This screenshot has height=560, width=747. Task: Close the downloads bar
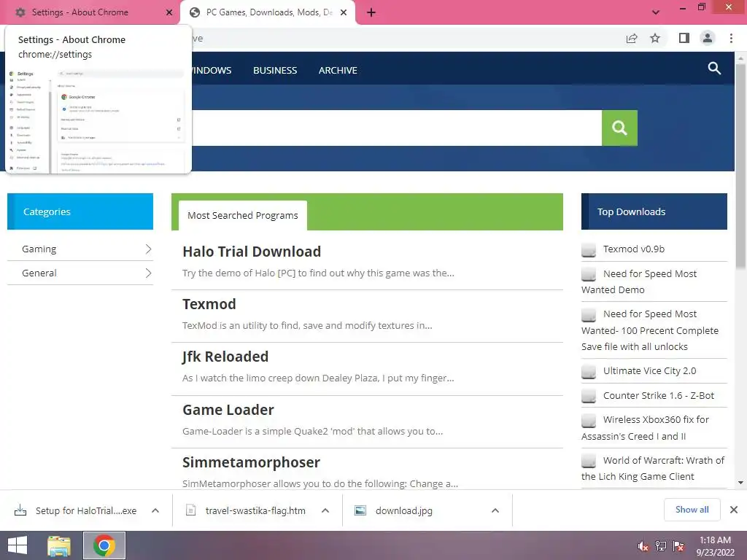[734, 510]
